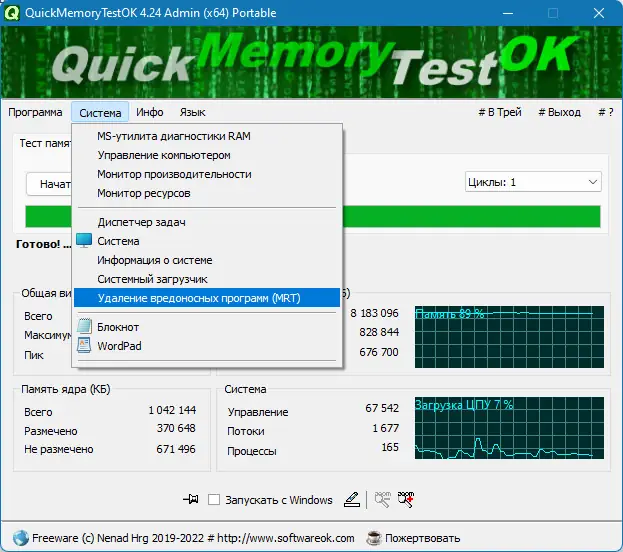The image size is (623, 552).
Task: Click the value 828 844
Action: [x=379, y=332]
